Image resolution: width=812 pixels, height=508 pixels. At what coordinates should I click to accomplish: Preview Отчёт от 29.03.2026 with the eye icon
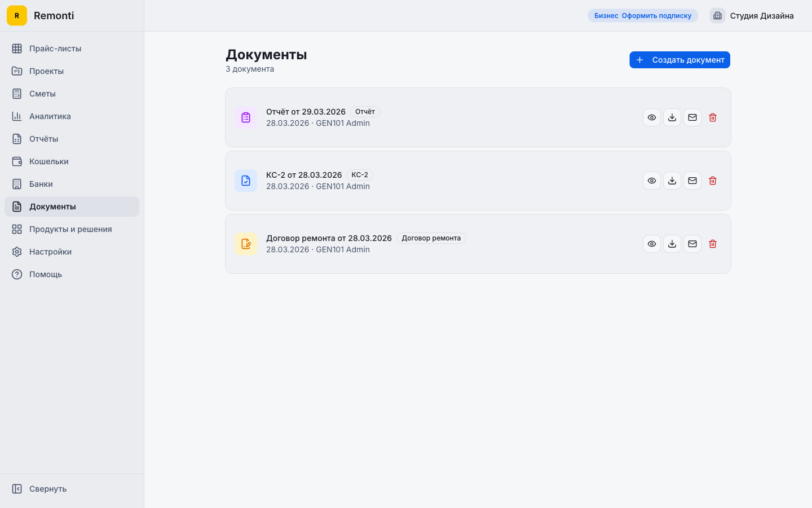[x=651, y=117]
